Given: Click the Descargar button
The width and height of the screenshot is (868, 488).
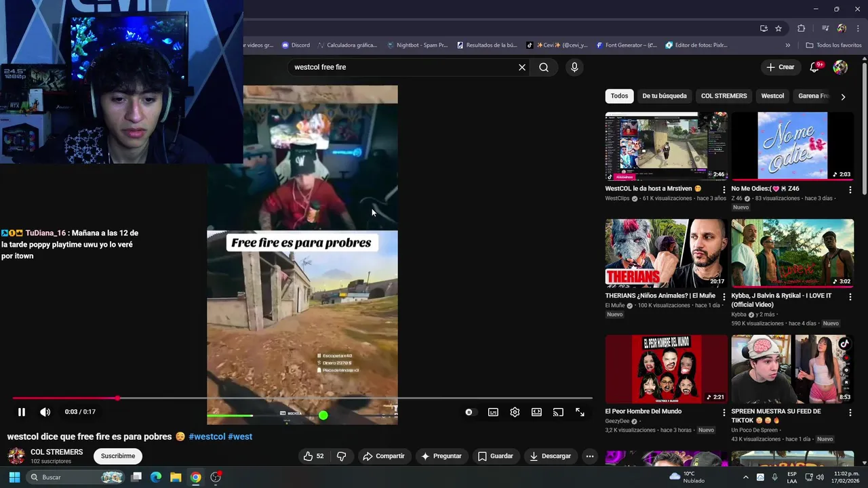Looking at the screenshot, I should click(550, 456).
